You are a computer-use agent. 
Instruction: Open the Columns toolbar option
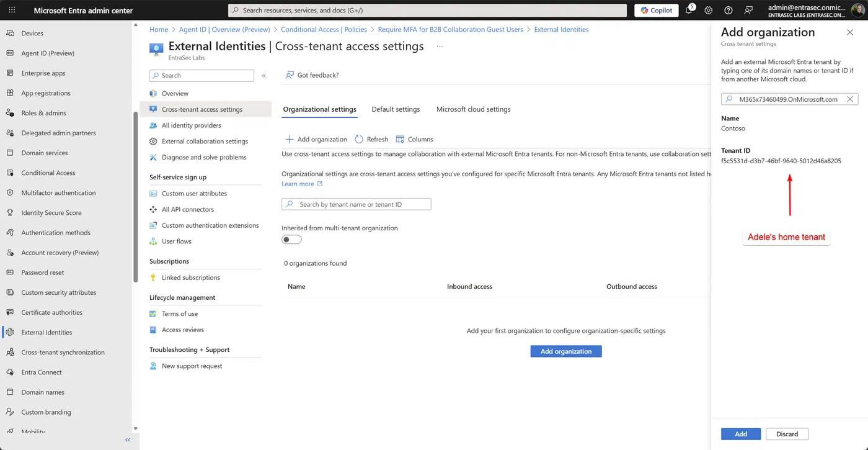click(x=414, y=139)
